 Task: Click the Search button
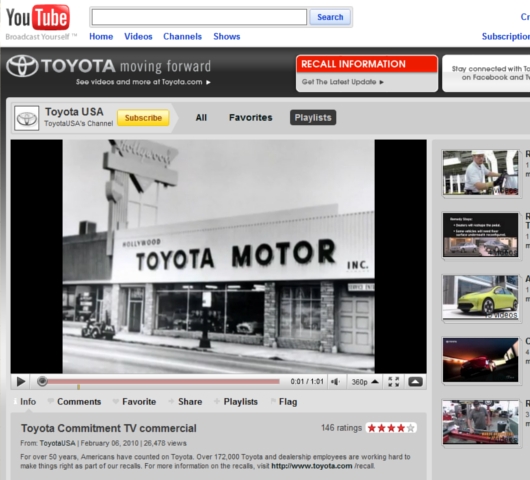[x=330, y=17]
